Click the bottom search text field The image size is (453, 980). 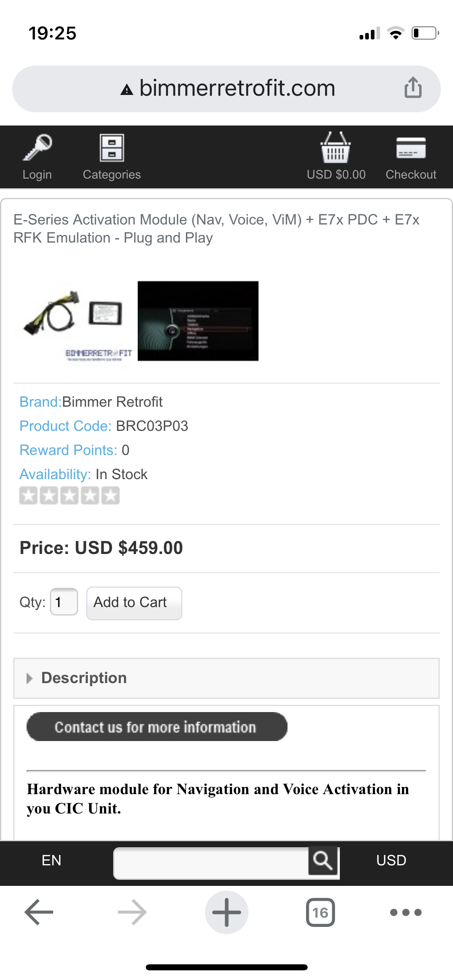pos(211,863)
